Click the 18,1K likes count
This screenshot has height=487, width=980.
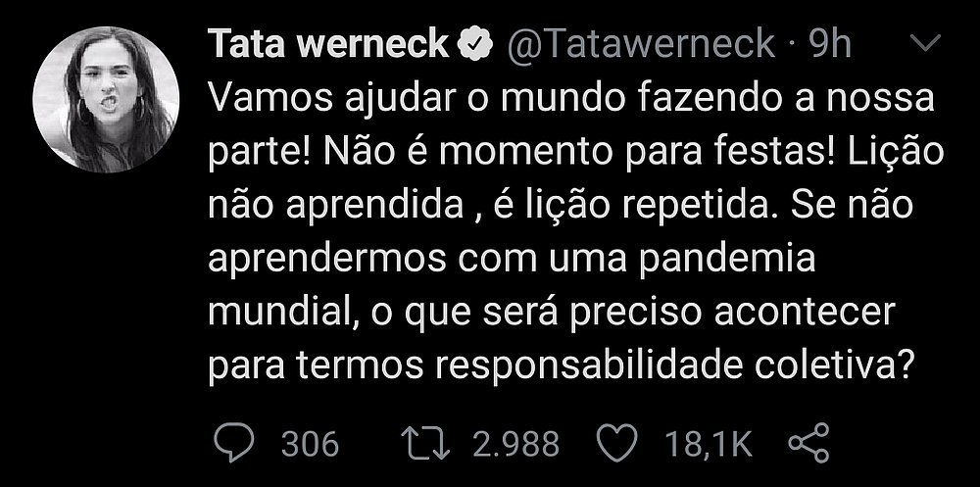[708, 444]
